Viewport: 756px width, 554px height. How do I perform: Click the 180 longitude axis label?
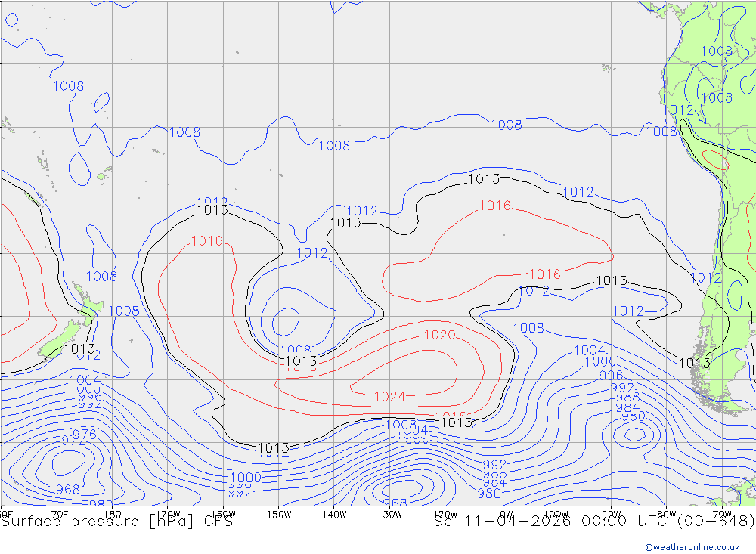click(x=113, y=515)
